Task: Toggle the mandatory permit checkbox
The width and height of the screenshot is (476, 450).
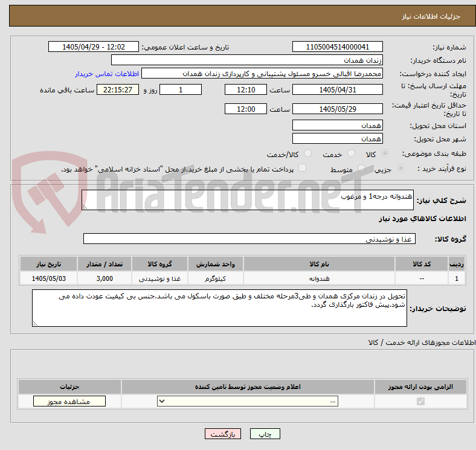Action: point(420,402)
